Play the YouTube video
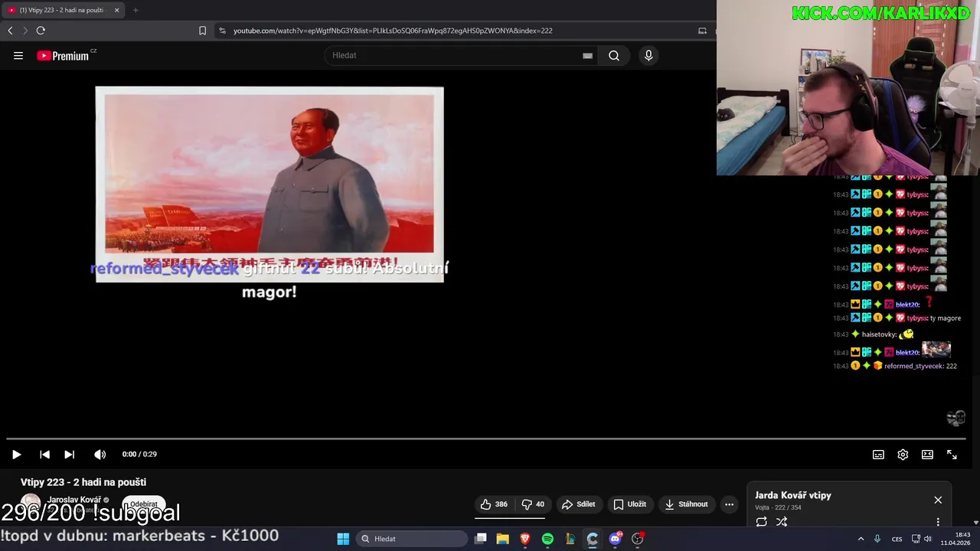The width and height of the screenshot is (980, 551). click(16, 455)
